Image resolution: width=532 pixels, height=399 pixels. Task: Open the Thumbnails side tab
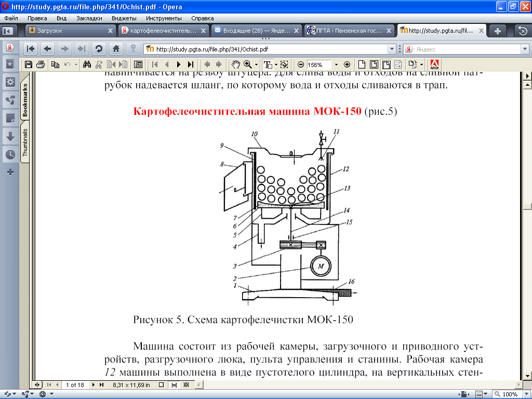[x=25, y=142]
